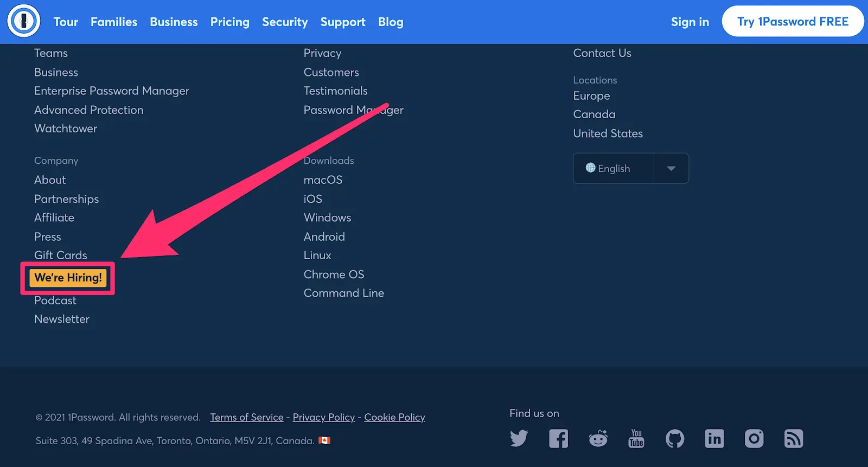Open the Podcast link

tap(55, 300)
